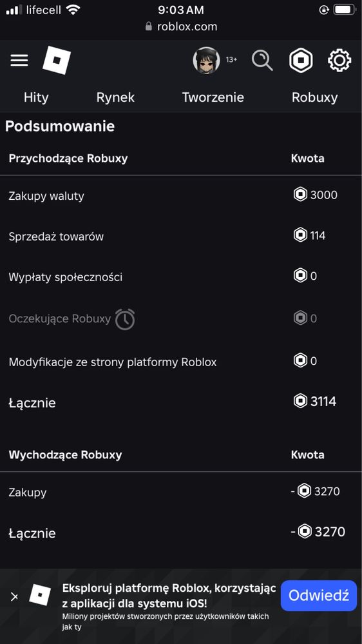Open the outgoing Zakupy row
This screenshot has height=644, width=362.
coord(181,492)
